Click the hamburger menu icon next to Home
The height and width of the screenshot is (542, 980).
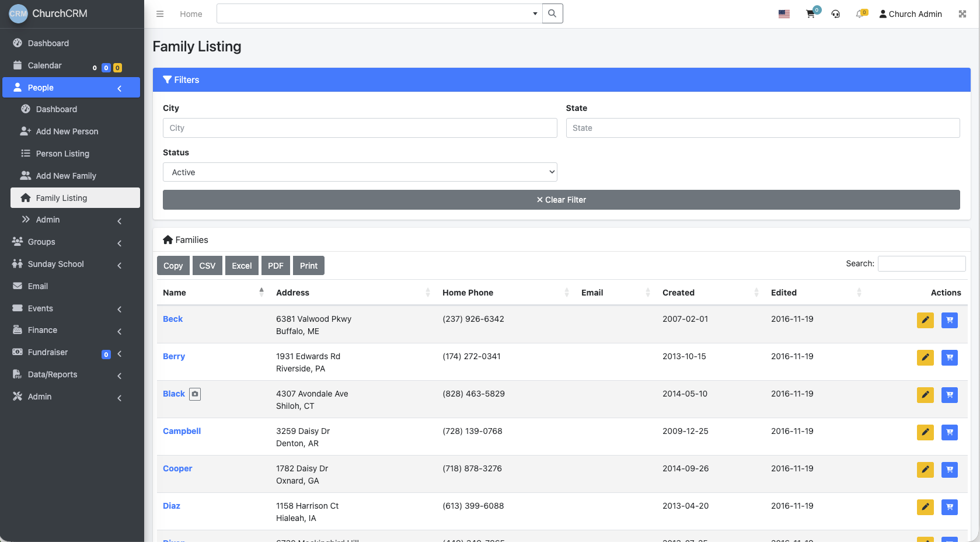160,13
